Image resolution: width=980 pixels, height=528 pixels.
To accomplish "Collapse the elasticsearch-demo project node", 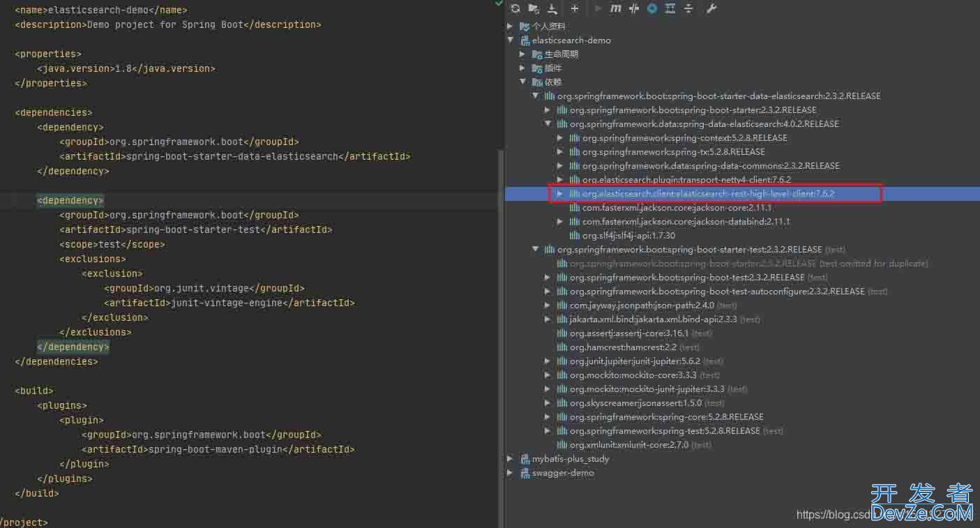I will point(511,40).
